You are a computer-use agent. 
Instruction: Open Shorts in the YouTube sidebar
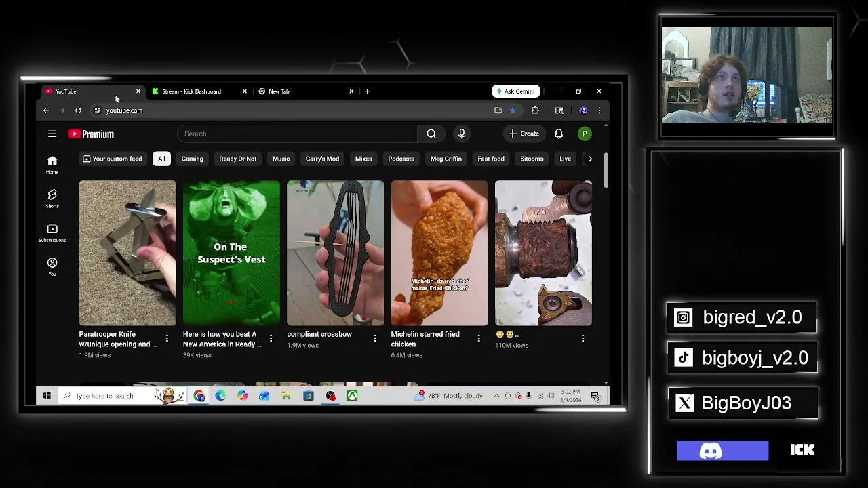52,199
